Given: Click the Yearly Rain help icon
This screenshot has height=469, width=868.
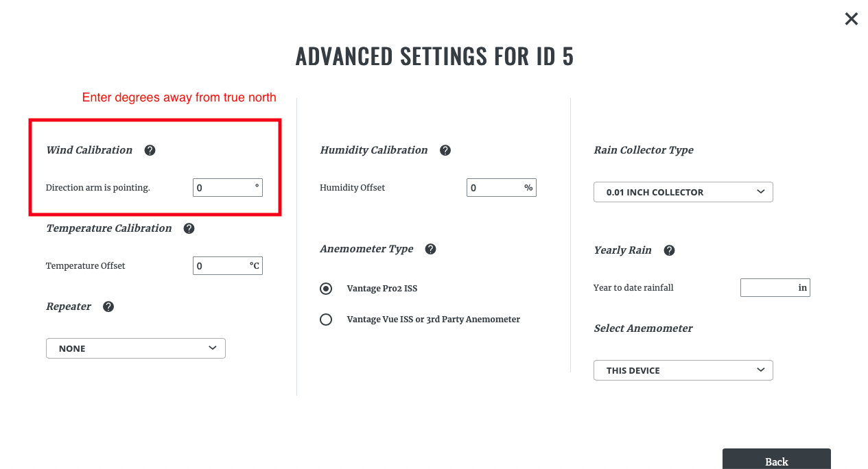Looking at the screenshot, I should (669, 250).
